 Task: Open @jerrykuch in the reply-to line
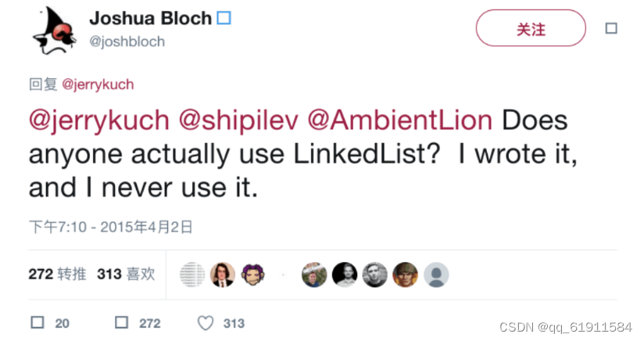click(x=98, y=84)
